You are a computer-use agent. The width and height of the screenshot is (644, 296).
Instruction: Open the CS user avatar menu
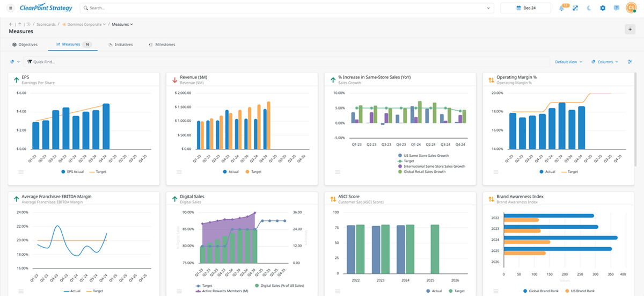[631, 8]
